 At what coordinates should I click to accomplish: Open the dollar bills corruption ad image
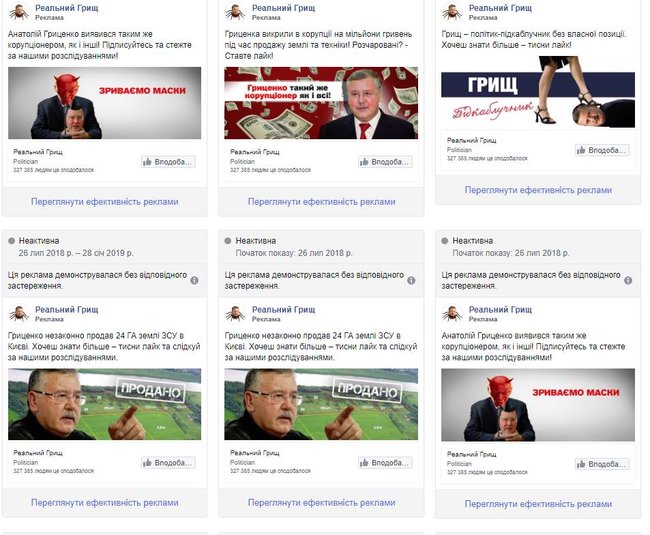pos(321,103)
